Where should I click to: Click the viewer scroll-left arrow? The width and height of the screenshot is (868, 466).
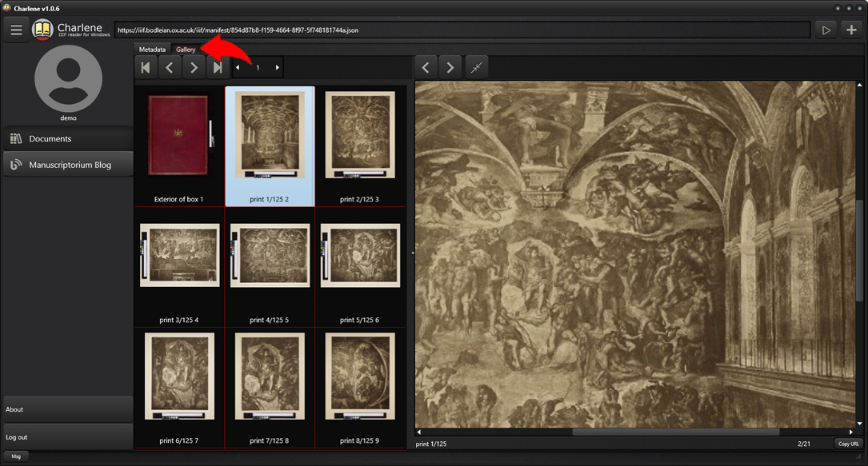click(x=418, y=432)
